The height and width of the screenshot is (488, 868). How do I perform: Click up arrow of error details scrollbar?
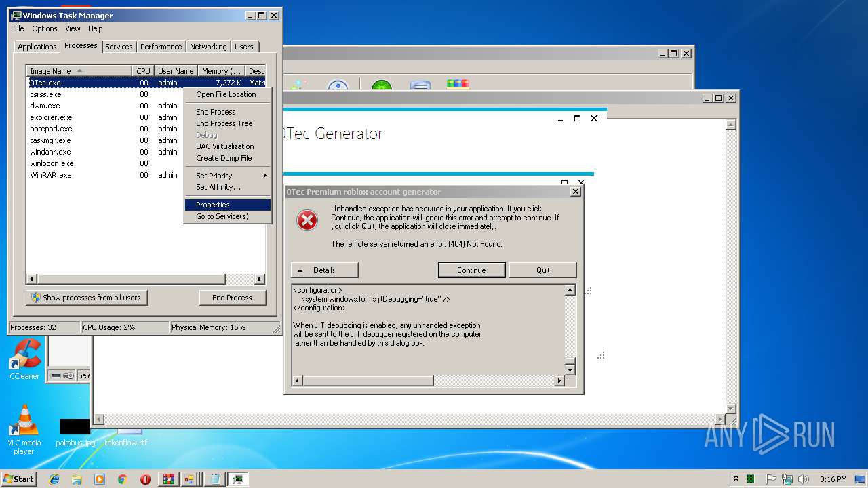570,290
